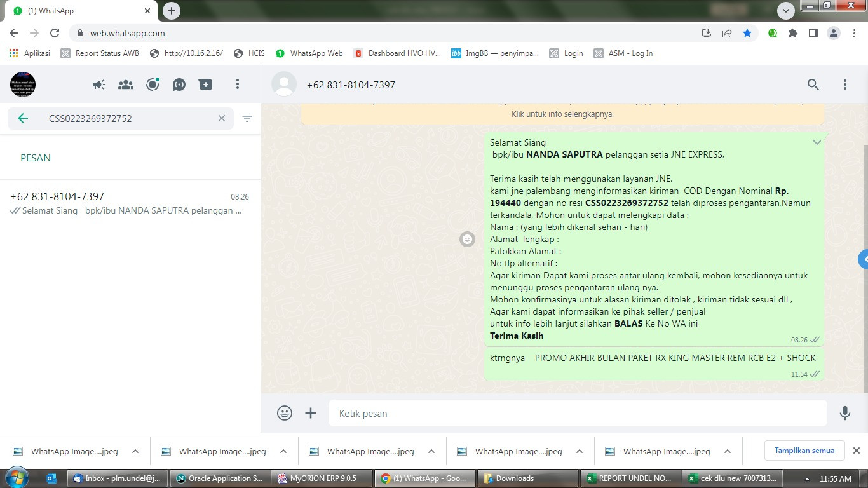Open message options chevron on Selamat Siang

[x=817, y=142]
